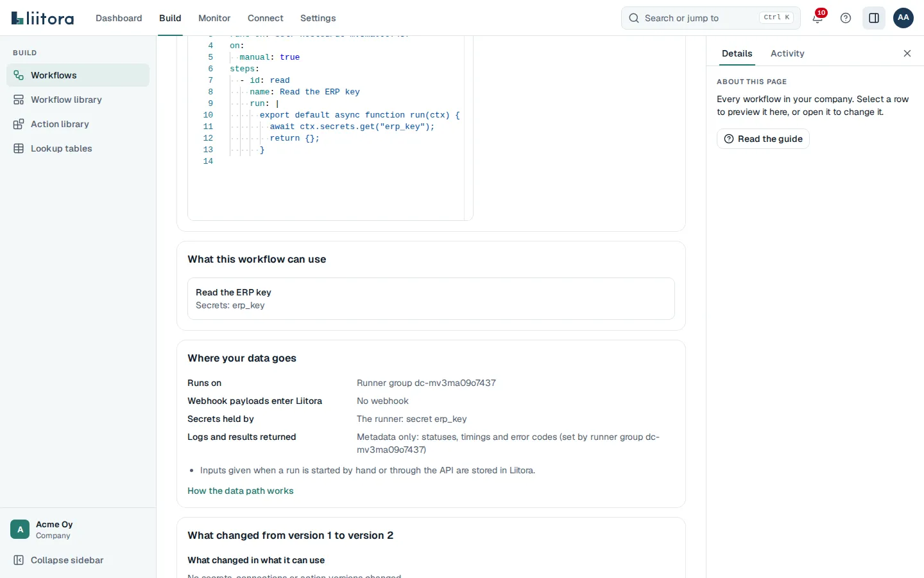Screen dimensions: 924x578
Task: Click line number 14 in editor
Action: click(x=208, y=161)
